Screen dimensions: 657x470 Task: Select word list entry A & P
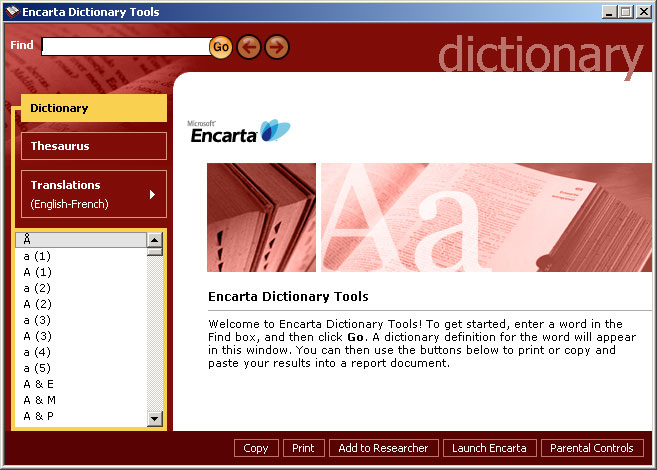[x=81, y=416]
